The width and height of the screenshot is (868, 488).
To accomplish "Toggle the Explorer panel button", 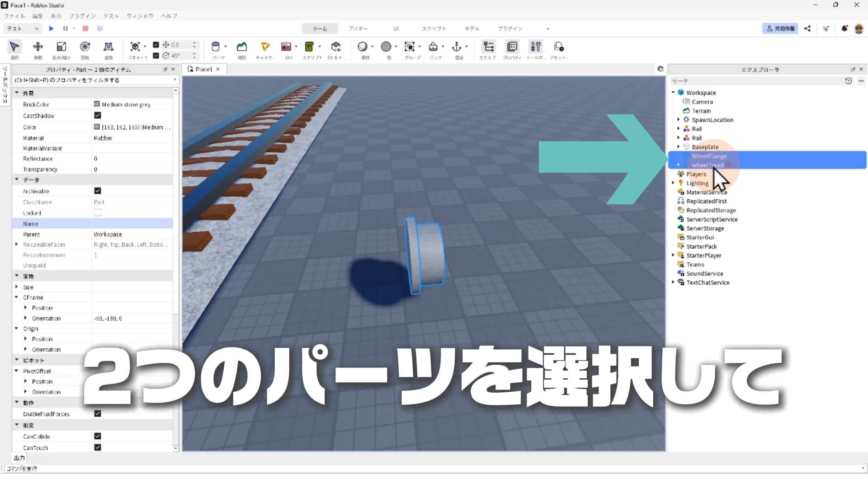I will (488, 47).
